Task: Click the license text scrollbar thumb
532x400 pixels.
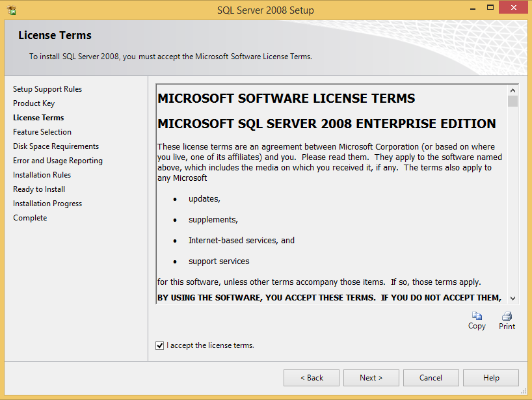Action: point(513,101)
